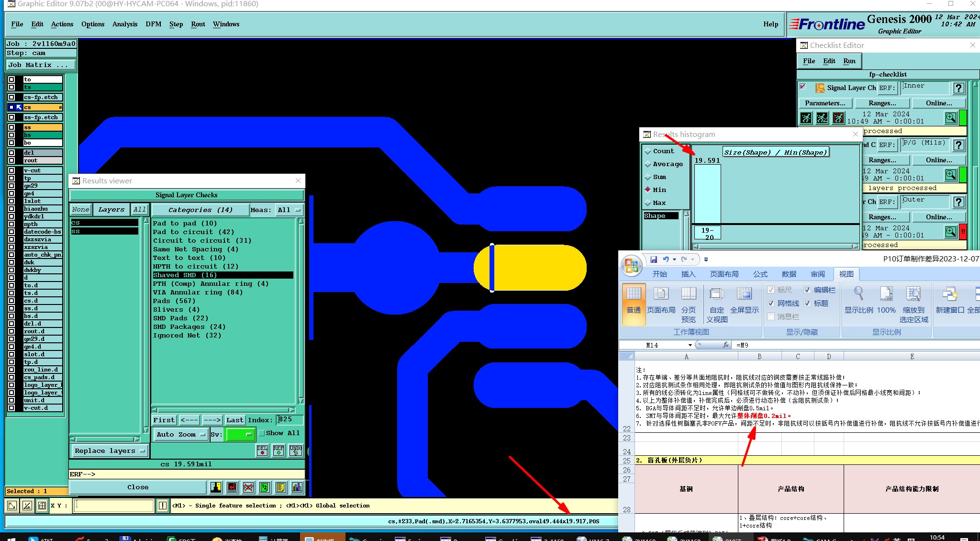Click the crossed-out REF icon
The height and width of the screenshot is (541, 980).
248,487
